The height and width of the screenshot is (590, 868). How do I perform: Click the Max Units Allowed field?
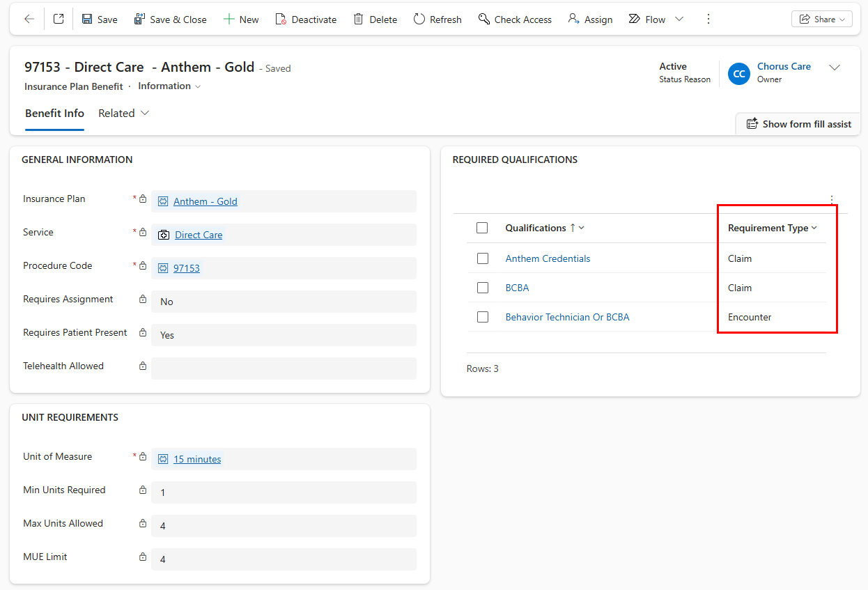284,526
